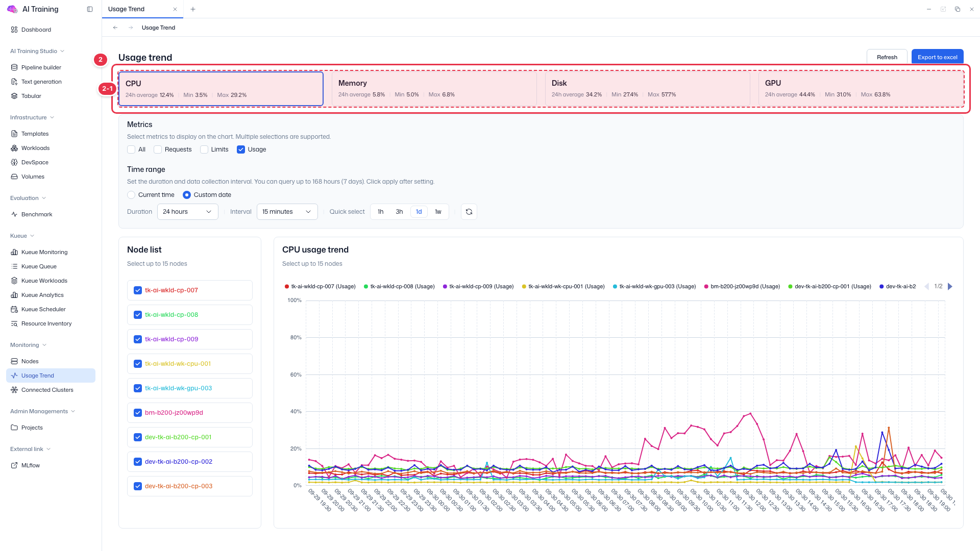Collapse the sidebar panel icon
The width and height of the screenshot is (980, 551).
(x=90, y=9)
